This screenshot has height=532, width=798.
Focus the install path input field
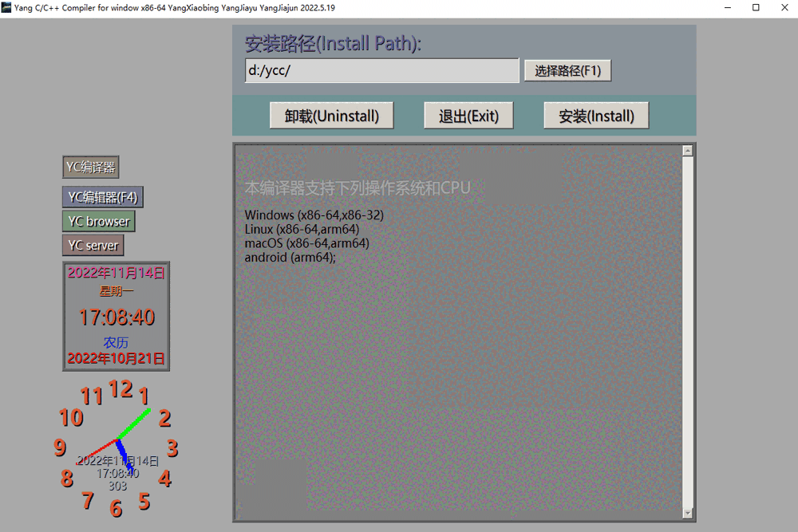[x=381, y=70]
